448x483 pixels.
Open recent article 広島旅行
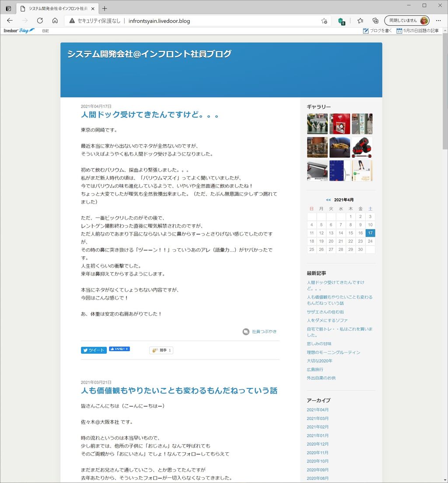tap(315, 369)
